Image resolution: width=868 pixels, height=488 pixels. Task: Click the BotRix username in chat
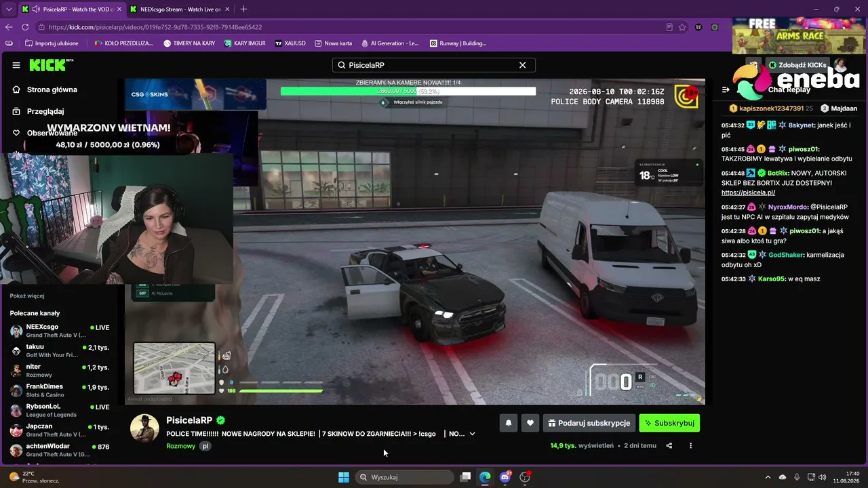[777, 173]
